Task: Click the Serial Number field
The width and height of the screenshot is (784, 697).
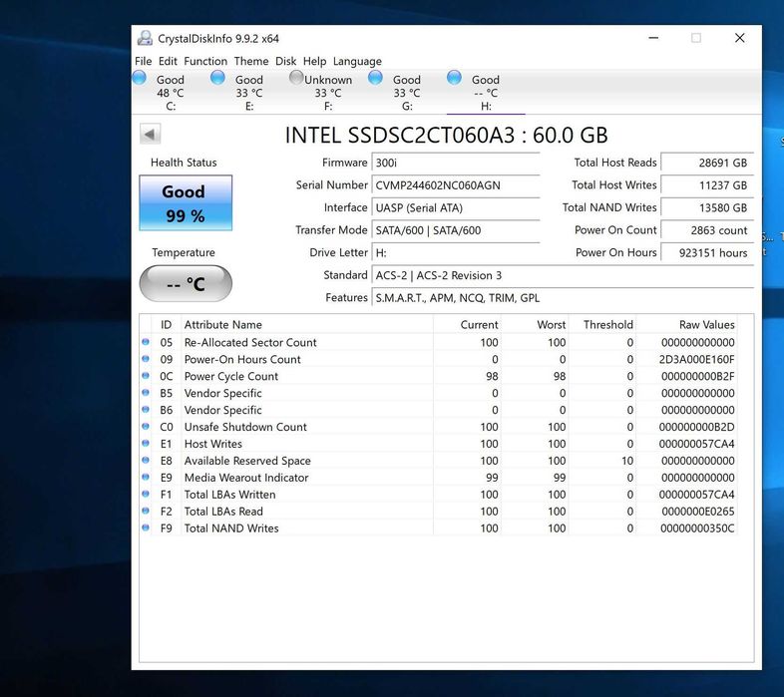Action: click(456, 185)
